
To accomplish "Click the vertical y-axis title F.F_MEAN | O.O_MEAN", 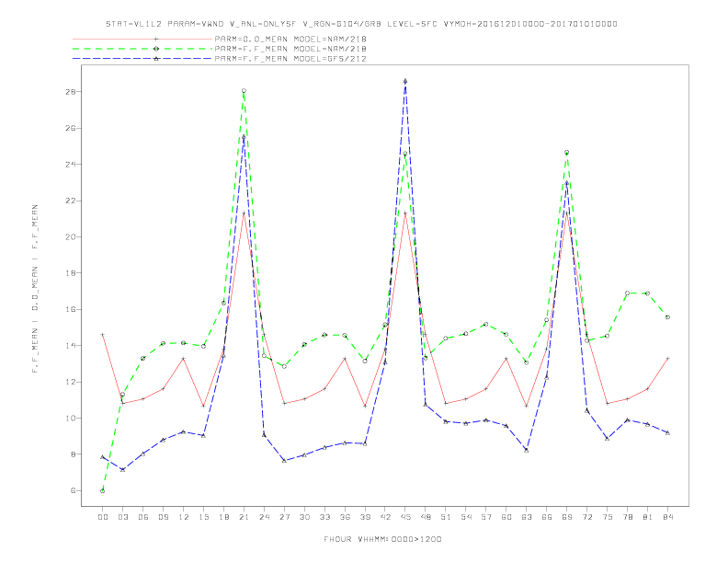I will [x=35, y=289].
